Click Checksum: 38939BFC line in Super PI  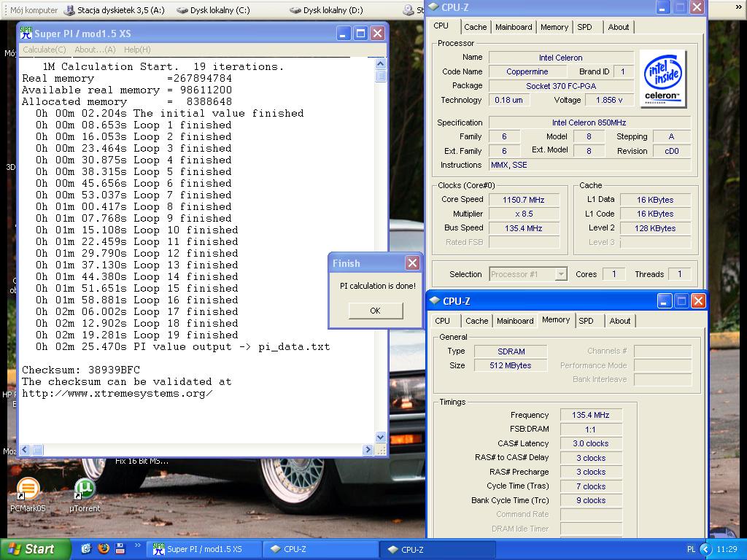point(81,370)
